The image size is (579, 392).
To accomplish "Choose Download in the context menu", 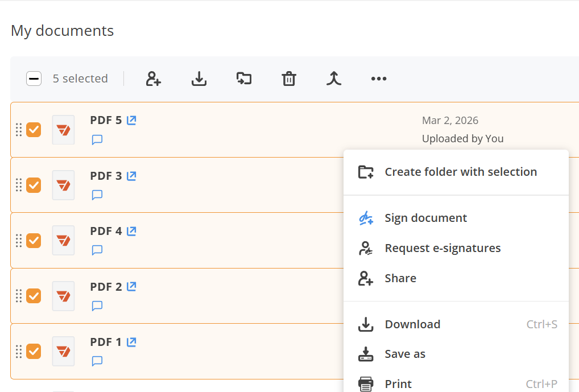I will coord(456,324).
